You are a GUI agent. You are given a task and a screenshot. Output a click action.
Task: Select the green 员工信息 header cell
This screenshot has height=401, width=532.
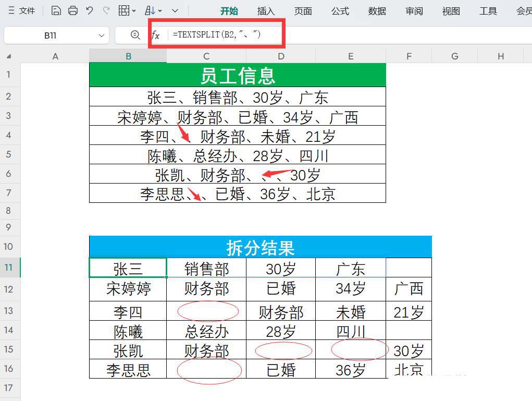(x=237, y=75)
